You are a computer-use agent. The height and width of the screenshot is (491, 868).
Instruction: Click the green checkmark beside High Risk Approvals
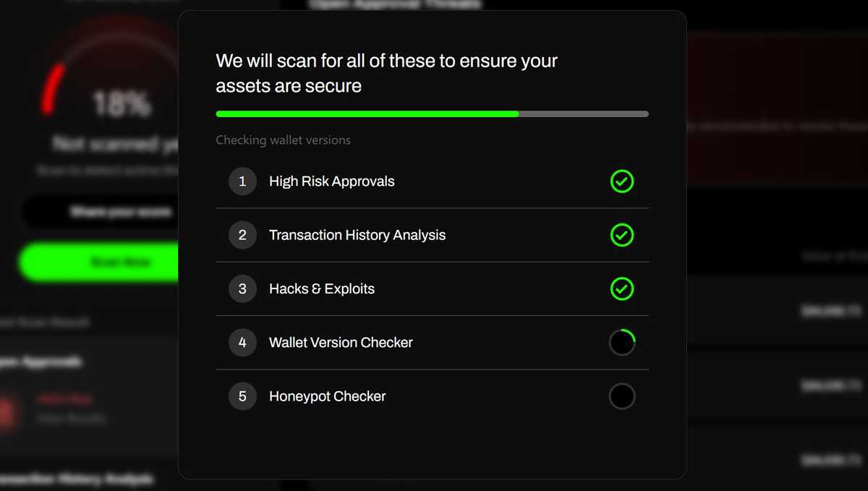[x=622, y=182]
